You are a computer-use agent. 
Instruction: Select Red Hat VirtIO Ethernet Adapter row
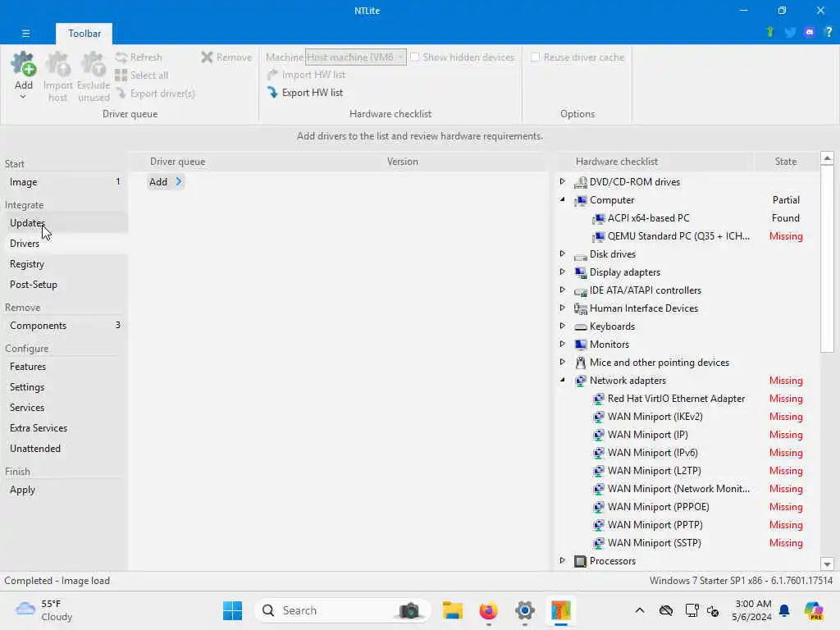[x=689, y=399]
